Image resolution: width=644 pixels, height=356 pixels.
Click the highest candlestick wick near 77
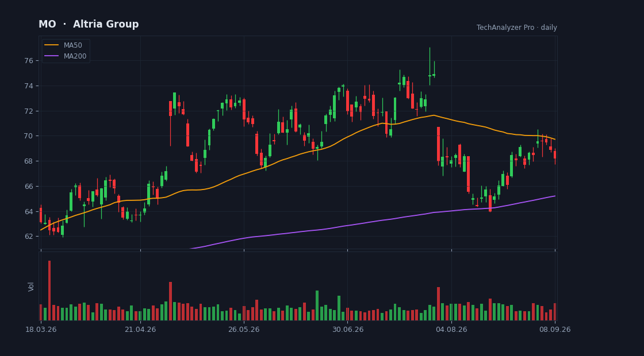(x=430, y=65)
